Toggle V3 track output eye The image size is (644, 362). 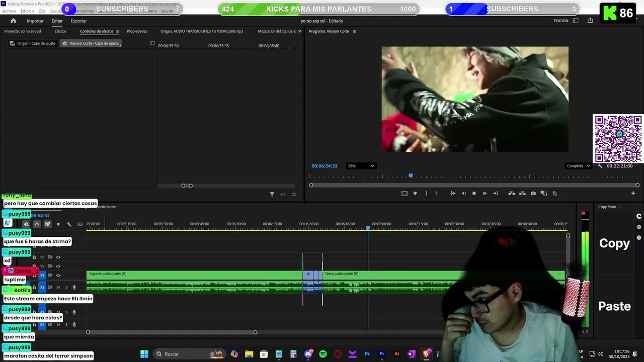click(58, 257)
